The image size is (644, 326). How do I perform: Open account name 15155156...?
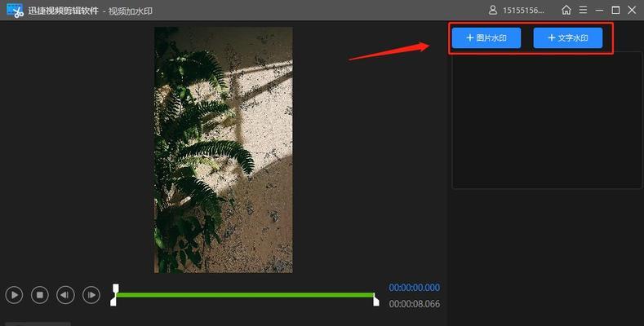523,11
